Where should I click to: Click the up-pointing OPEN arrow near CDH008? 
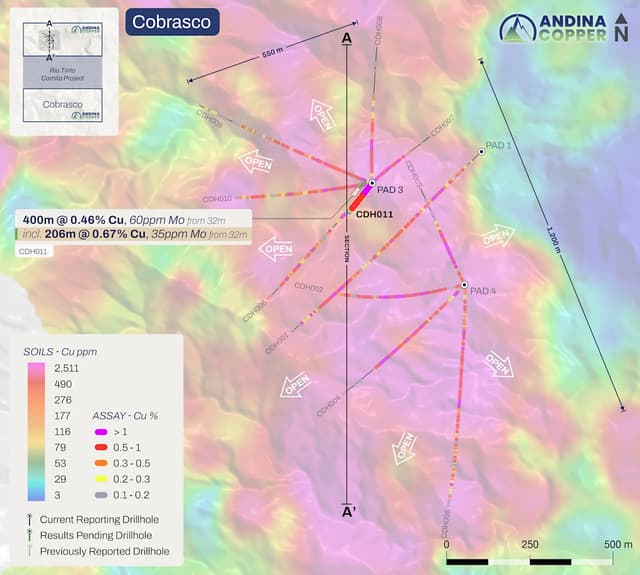coord(322,115)
